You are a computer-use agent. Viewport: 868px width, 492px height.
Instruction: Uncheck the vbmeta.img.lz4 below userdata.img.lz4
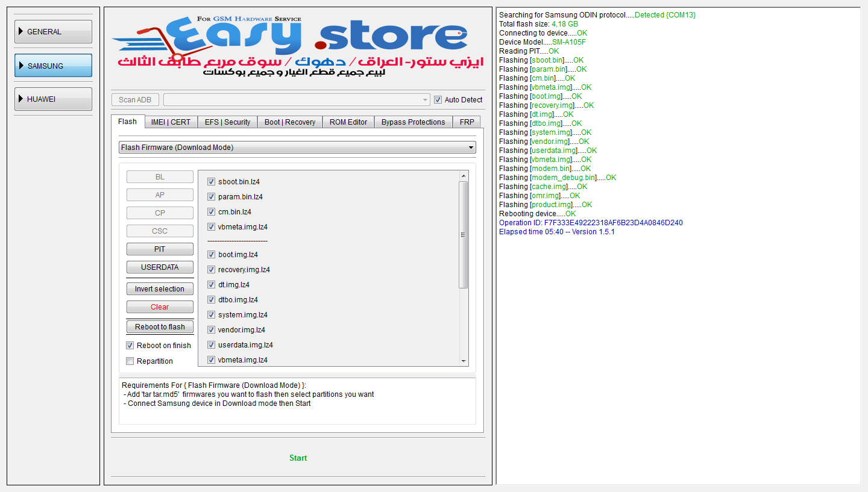coord(211,360)
